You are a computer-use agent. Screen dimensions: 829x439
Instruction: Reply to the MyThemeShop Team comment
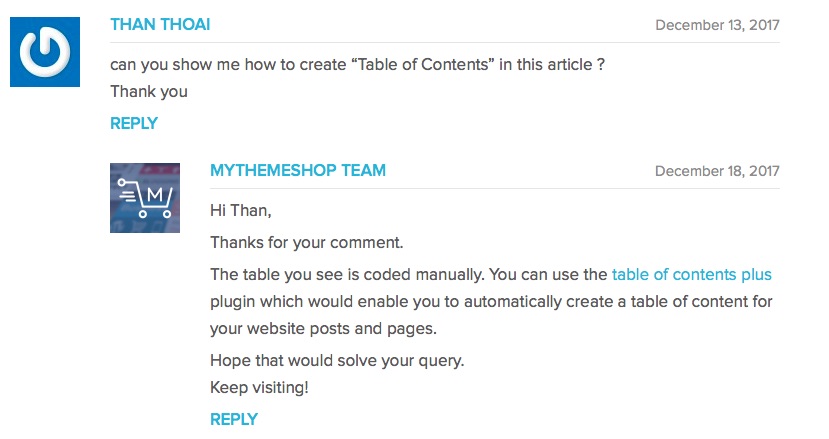click(234, 419)
